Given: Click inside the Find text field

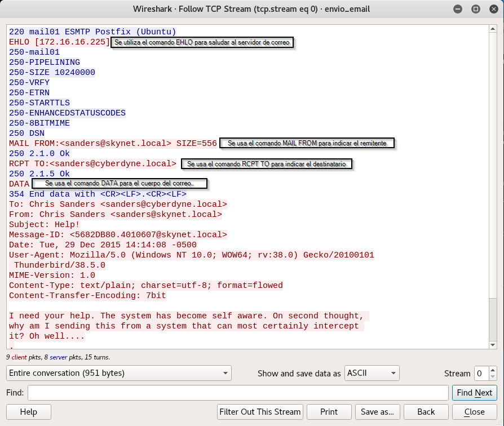Looking at the screenshot, I should (237, 393).
